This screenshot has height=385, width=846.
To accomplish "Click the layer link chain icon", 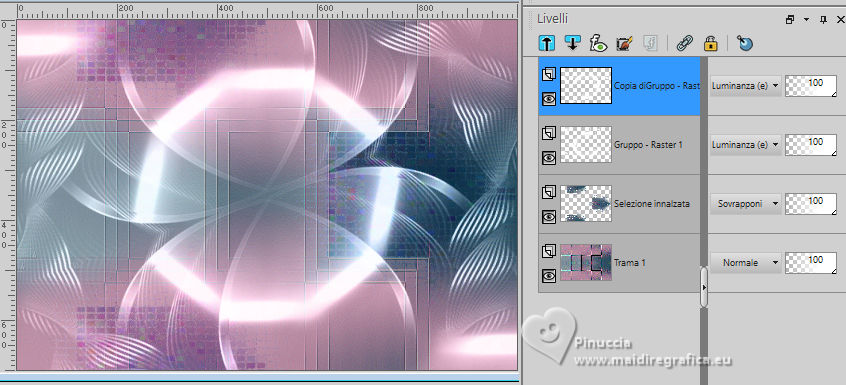I will [x=685, y=43].
